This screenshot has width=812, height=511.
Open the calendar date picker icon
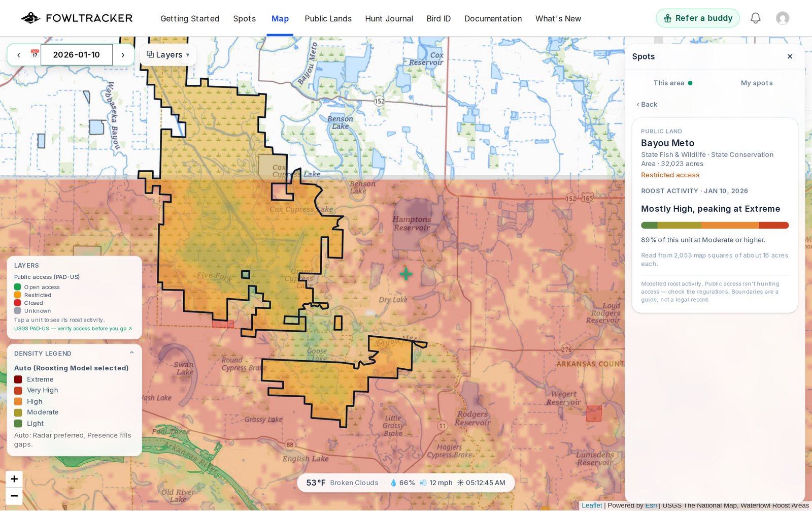pos(35,53)
